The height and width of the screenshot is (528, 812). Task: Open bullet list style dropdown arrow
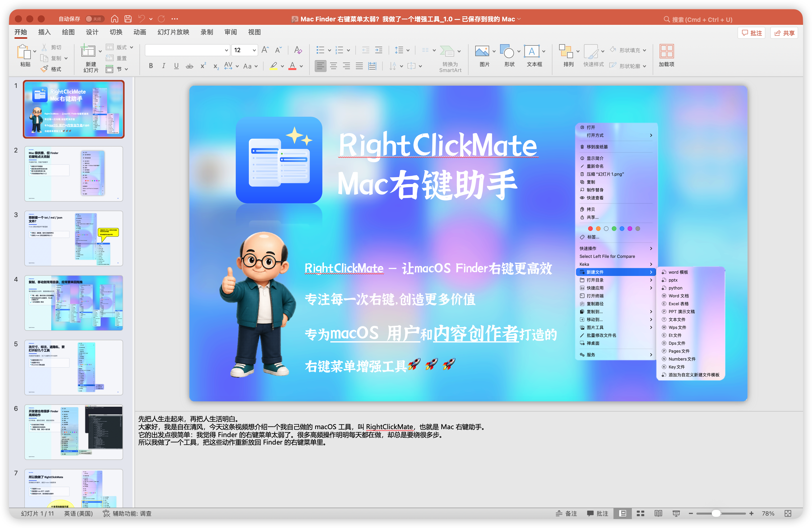pos(329,51)
